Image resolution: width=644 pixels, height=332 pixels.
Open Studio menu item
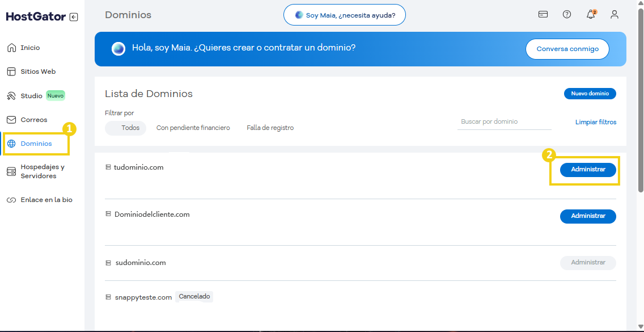click(x=32, y=96)
